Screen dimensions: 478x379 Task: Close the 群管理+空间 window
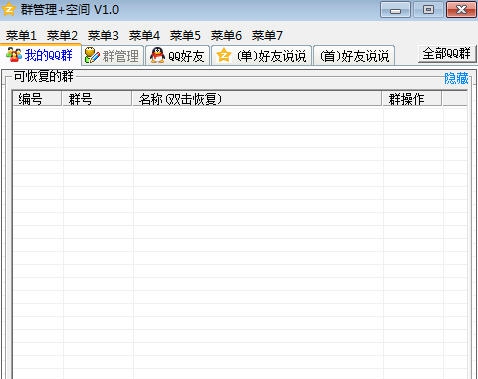461,10
